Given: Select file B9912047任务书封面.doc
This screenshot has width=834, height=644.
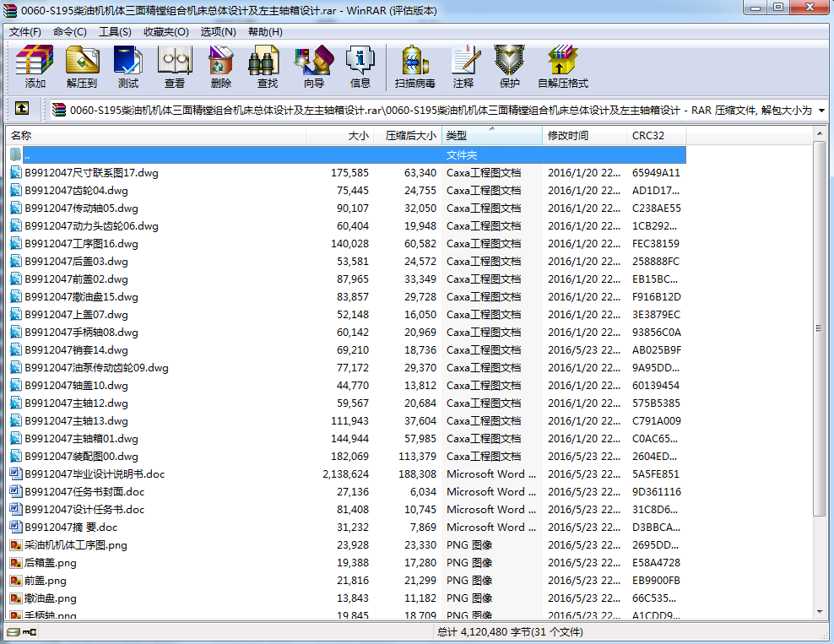Looking at the screenshot, I should (x=84, y=491).
